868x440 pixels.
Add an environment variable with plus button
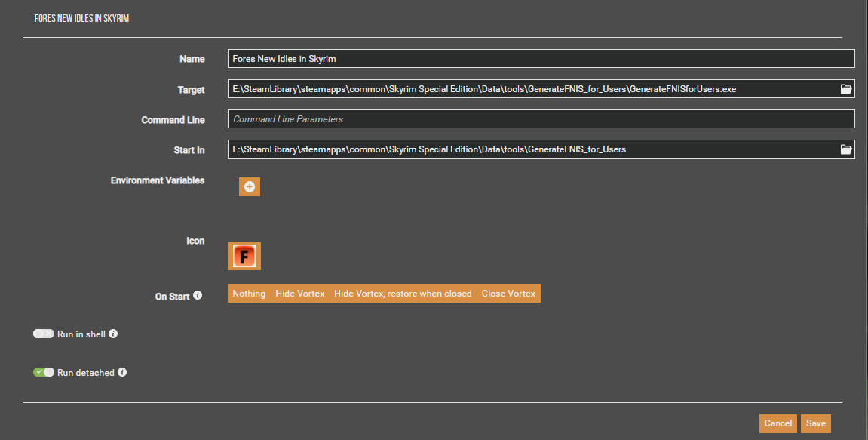click(250, 186)
